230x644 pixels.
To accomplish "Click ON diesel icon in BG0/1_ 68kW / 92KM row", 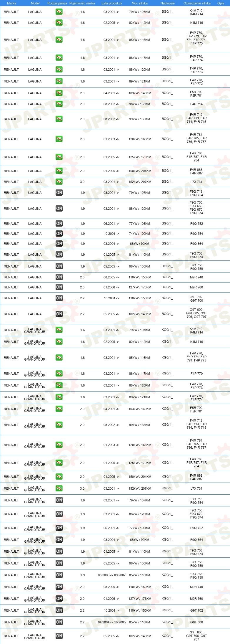I will (59, 244).
